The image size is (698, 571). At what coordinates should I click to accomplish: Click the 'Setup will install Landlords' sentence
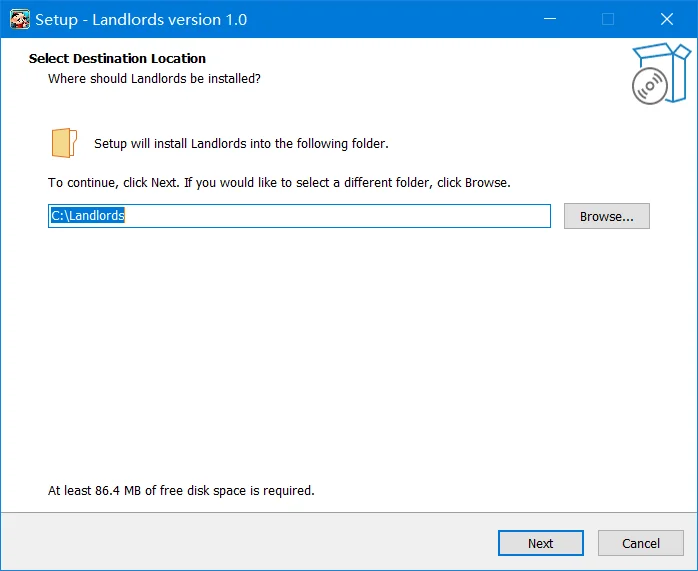pyautogui.click(x=241, y=144)
